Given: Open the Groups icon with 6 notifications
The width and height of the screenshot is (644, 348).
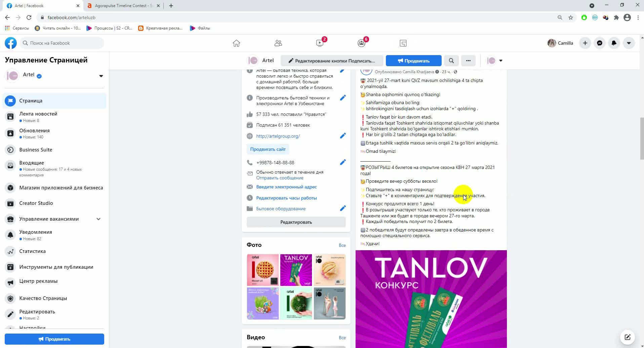Looking at the screenshot, I should [362, 43].
